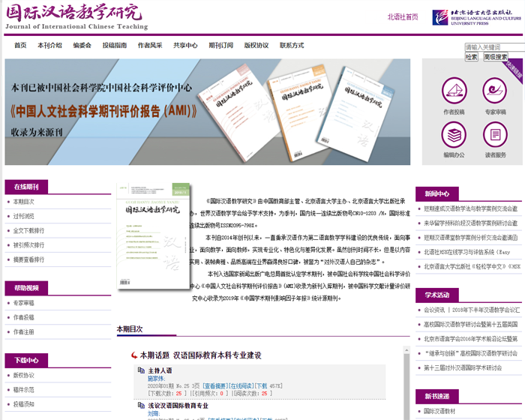Click the article list scrollbar up arrow
Viewport: 525px width, 420px height.
click(406, 350)
